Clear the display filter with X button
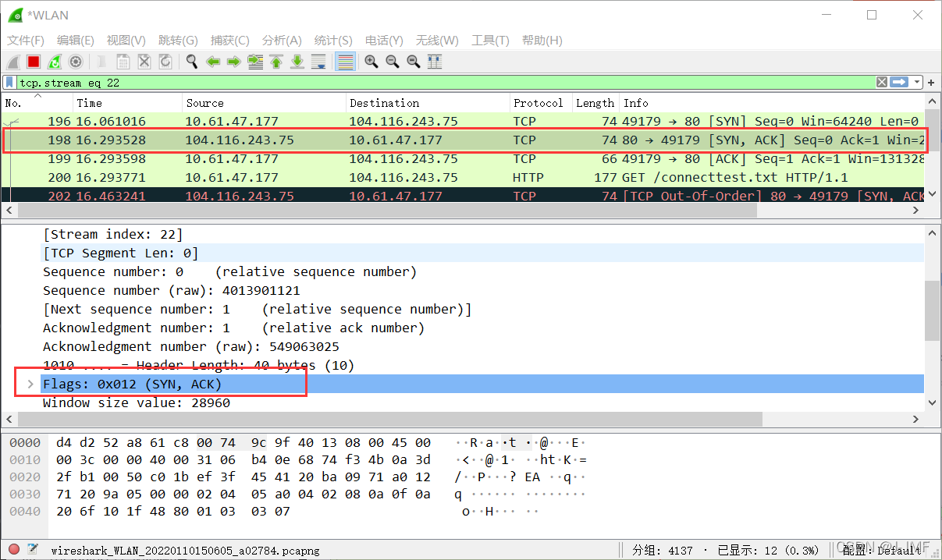The height and width of the screenshot is (560, 942). (881, 82)
